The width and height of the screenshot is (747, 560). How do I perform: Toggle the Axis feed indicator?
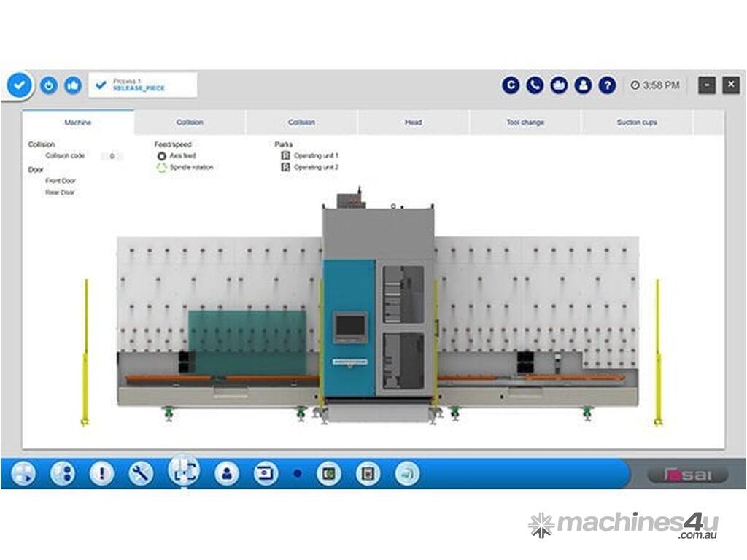click(x=162, y=156)
